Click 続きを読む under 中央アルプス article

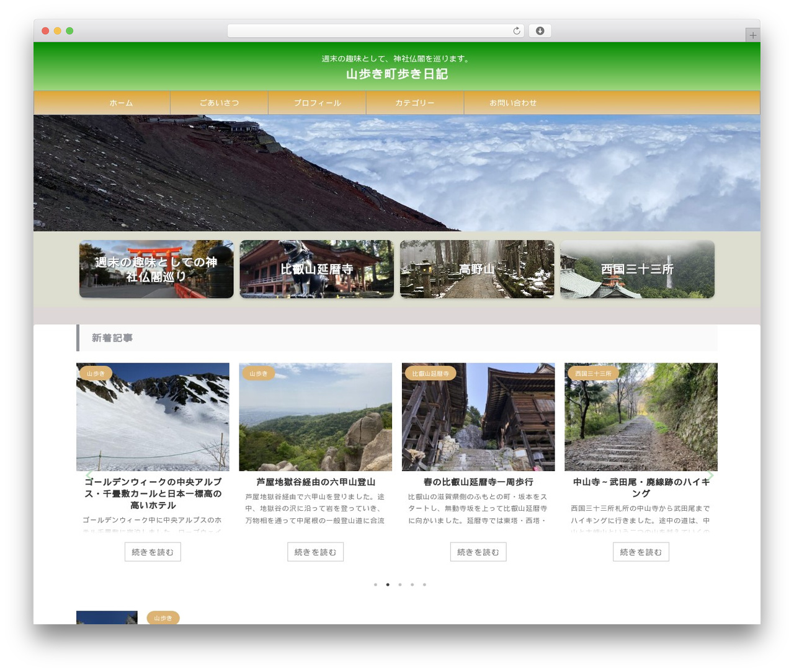[153, 552]
